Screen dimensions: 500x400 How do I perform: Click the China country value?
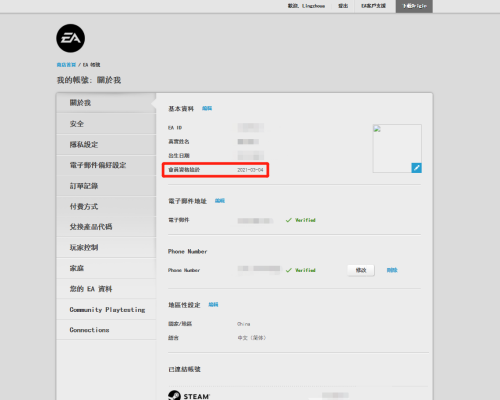coord(244,324)
